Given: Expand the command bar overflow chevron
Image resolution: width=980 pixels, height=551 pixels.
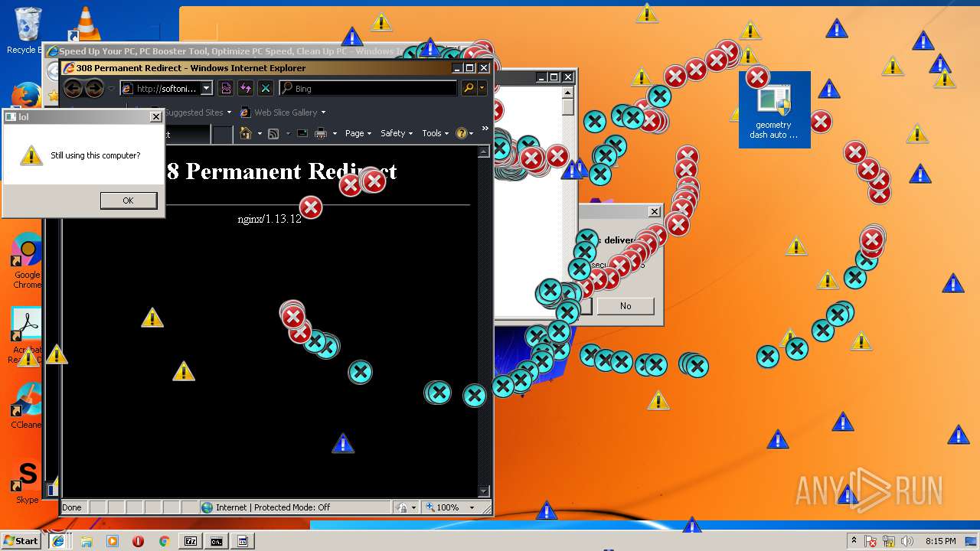Looking at the screenshot, I should 484,129.
